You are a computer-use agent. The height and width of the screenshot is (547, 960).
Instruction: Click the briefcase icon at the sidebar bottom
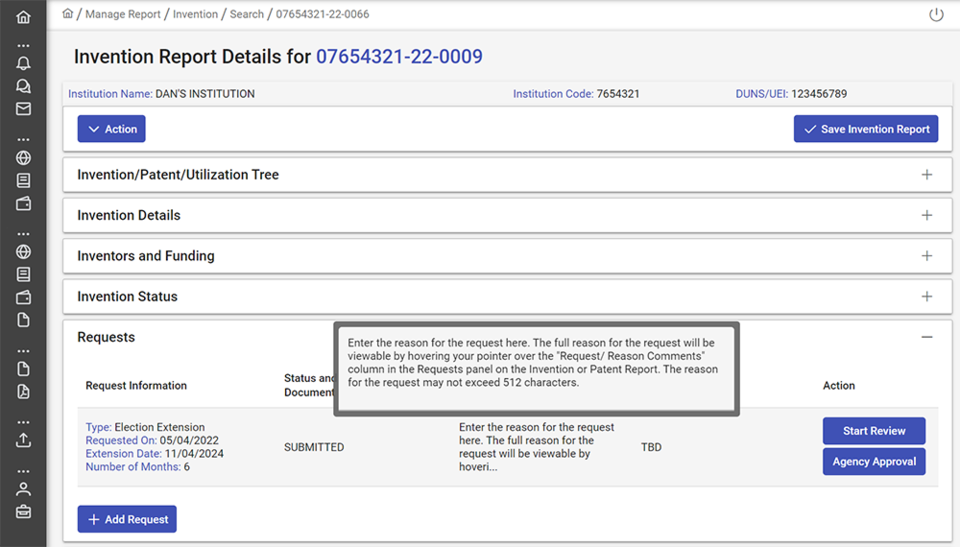click(x=23, y=512)
